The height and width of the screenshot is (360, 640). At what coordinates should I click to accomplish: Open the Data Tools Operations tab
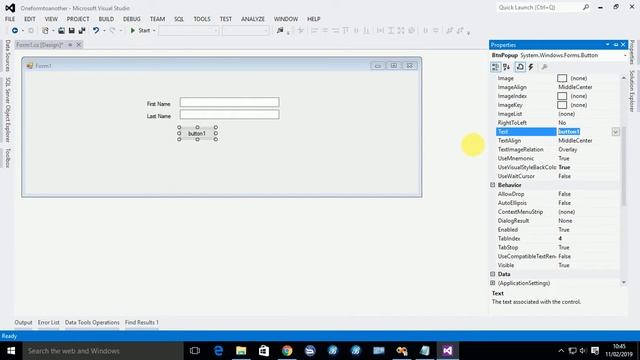[x=92, y=322]
